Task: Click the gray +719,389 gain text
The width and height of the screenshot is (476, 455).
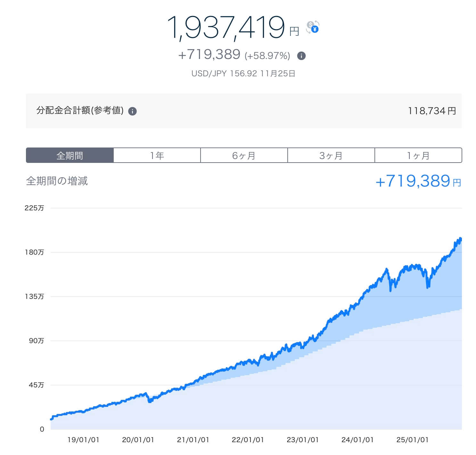Action: [x=209, y=55]
